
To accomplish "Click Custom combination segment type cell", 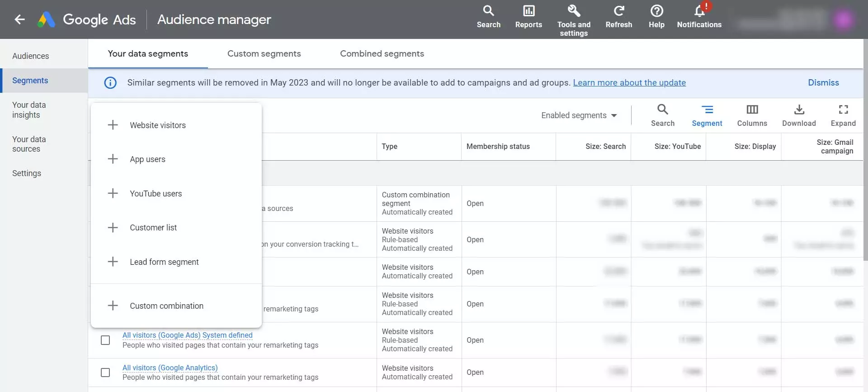I will 419,203.
